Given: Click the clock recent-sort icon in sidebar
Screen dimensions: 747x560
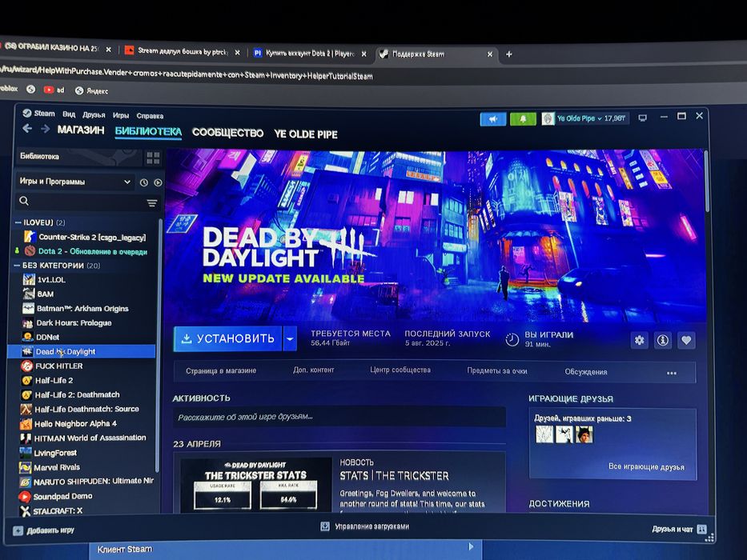Looking at the screenshot, I should 144,182.
